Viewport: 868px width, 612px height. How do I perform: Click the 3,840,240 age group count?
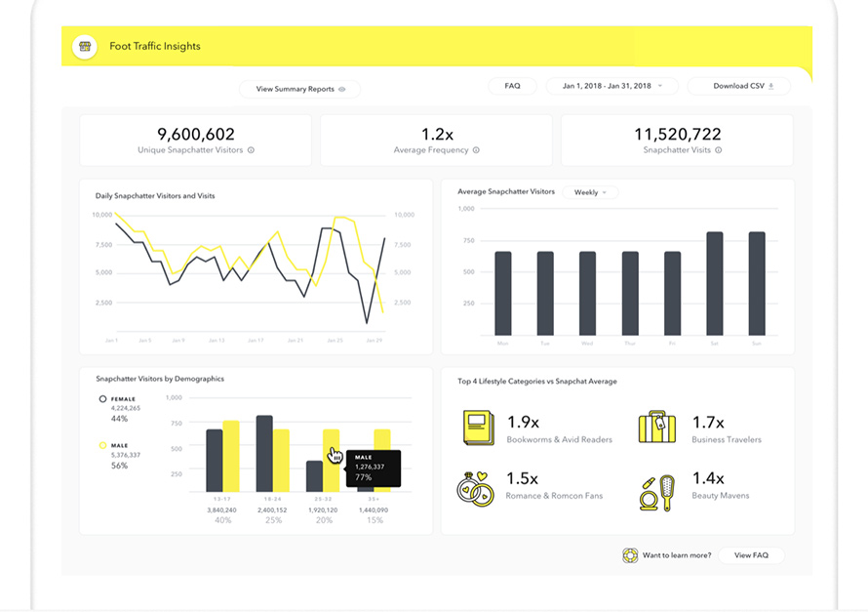click(x=221, y=510)
